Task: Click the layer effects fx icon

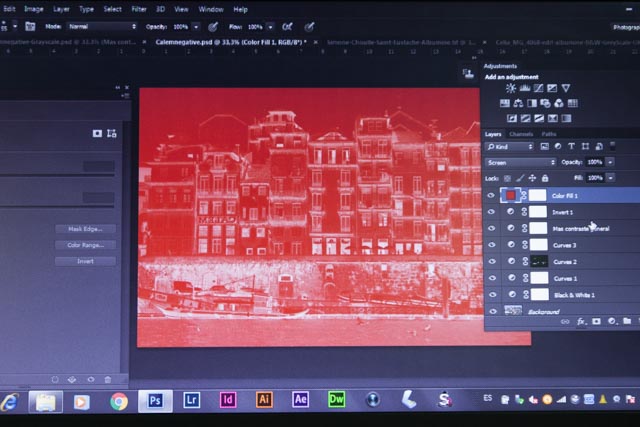Action: 581,321
